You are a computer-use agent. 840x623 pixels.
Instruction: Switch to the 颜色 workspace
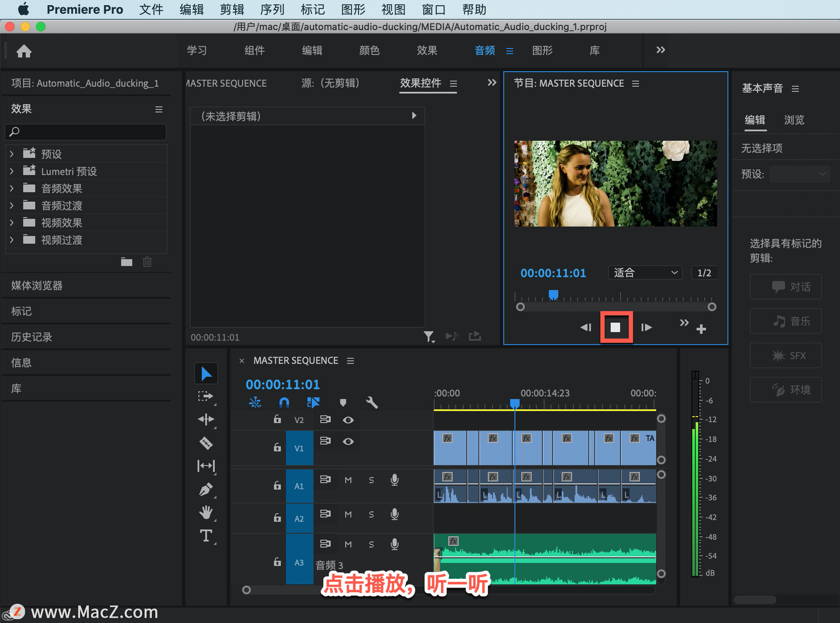pos(369,50)
